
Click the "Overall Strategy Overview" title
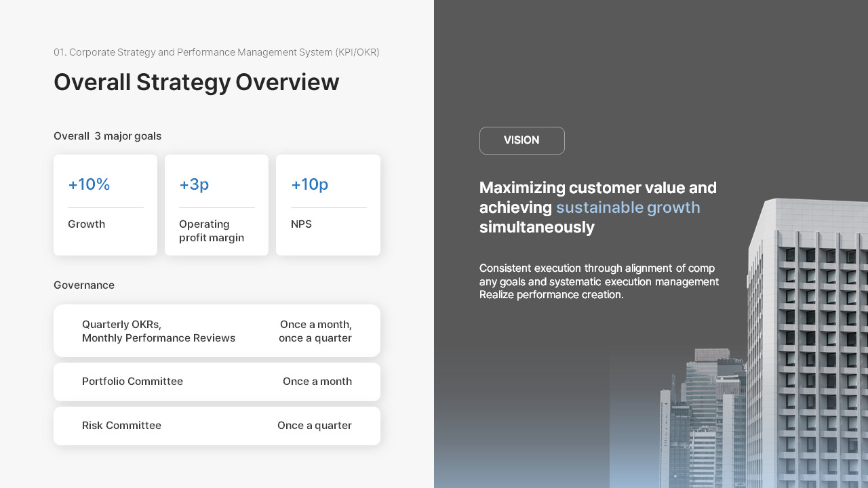click(196, 82)
